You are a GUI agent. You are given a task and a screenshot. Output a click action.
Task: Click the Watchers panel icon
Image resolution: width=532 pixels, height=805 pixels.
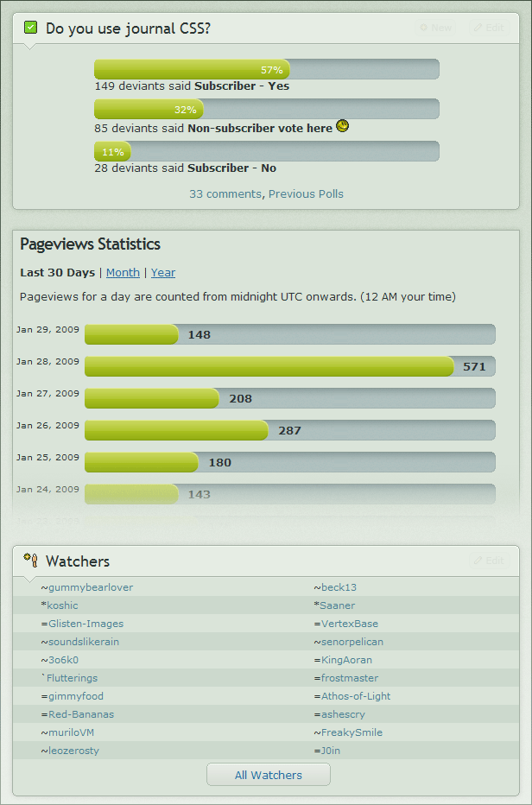click(x=31, y=560)
